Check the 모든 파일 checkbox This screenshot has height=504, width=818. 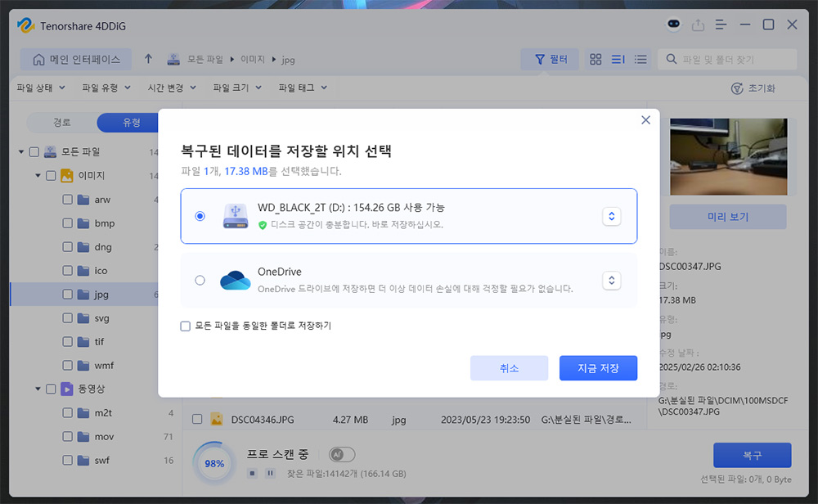34,152
